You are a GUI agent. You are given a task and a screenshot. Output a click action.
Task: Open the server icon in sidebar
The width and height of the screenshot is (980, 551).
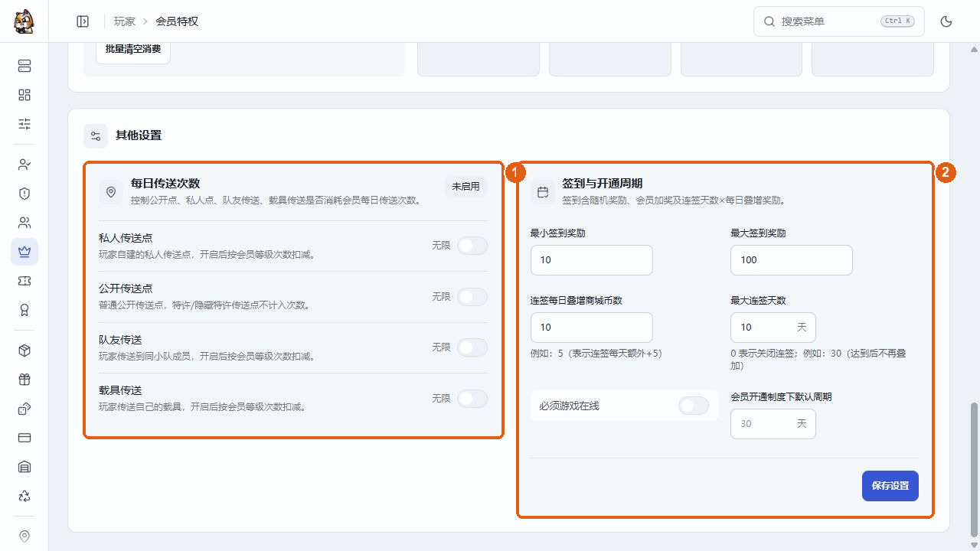pyautogui.click(x=24, y=66)
